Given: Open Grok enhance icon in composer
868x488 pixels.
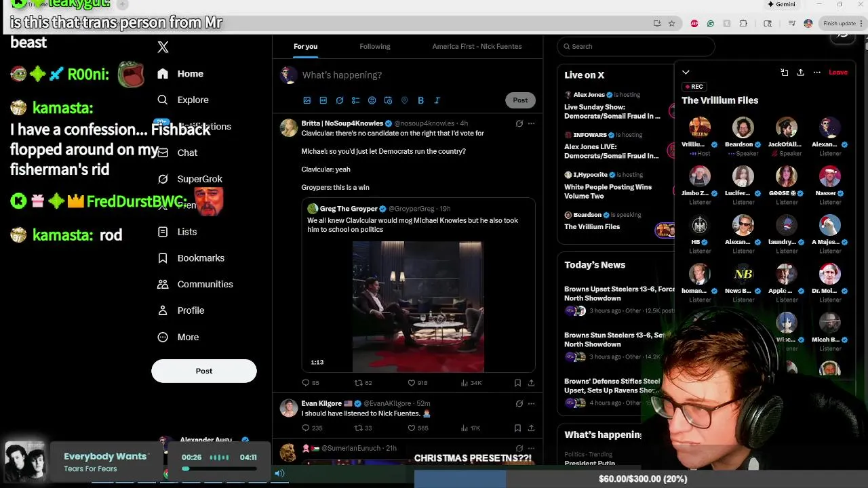Looking at the screenshot, I should [x=339, y=100].
